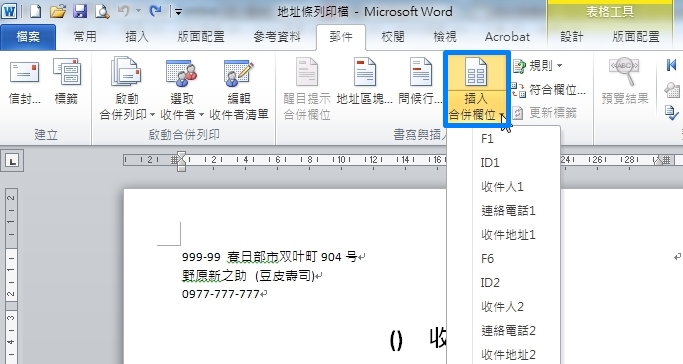The width and height of the screenshot is (683, 364).
Task: Switch to the 校閱 review tab
Action: coord(392,37)
